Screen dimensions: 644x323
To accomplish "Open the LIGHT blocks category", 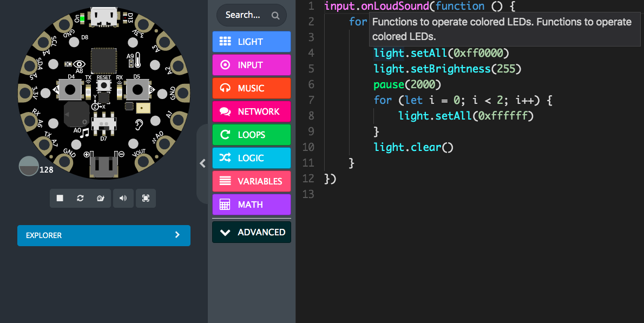I will (251, 42).
